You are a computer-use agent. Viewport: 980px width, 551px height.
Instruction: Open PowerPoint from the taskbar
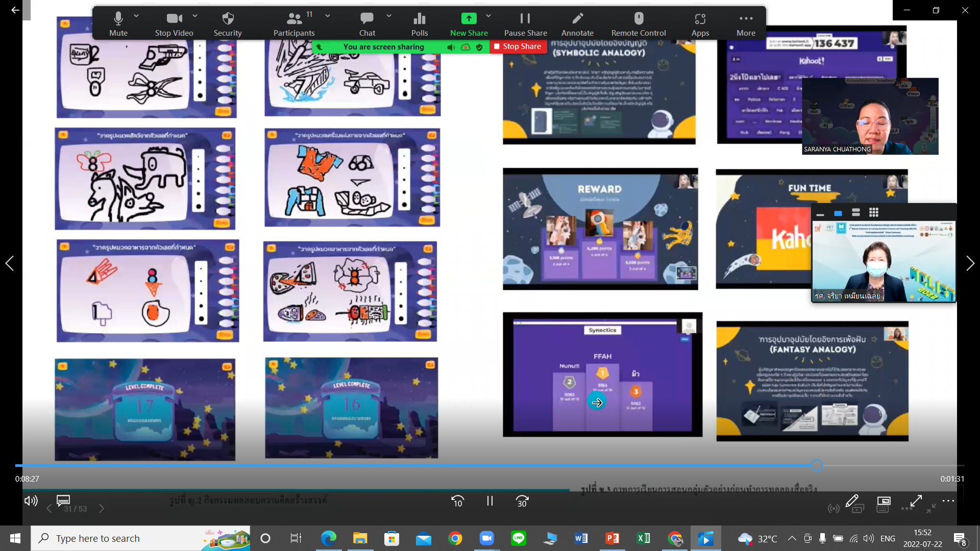pyautogui.click(x=612, y=538)
